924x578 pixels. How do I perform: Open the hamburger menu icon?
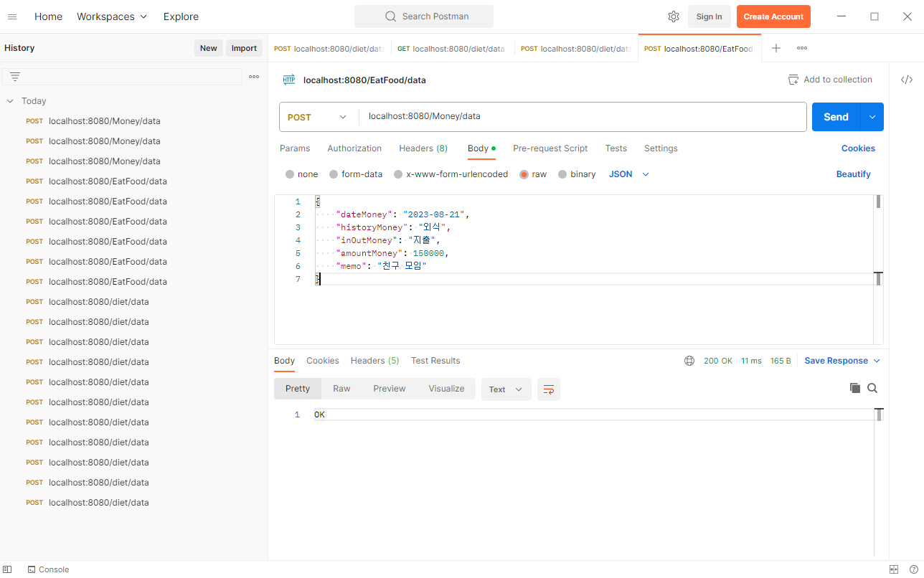(12, 16)
